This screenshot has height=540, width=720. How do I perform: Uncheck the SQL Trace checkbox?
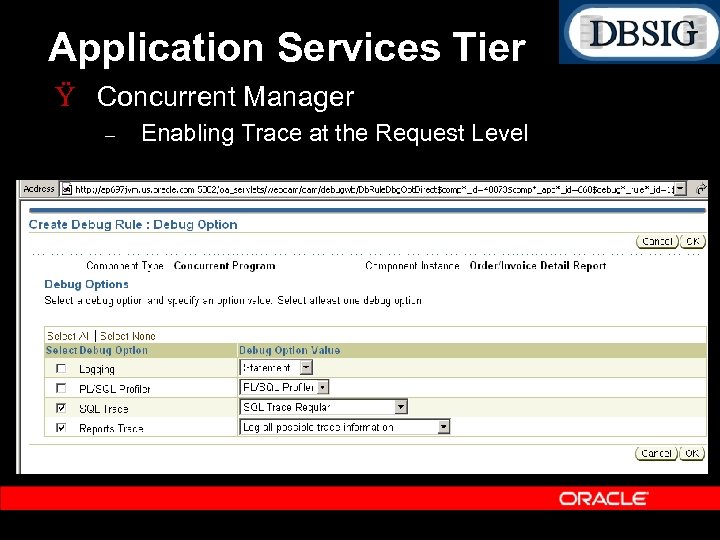pyautogui.click(x=61, y=408)
